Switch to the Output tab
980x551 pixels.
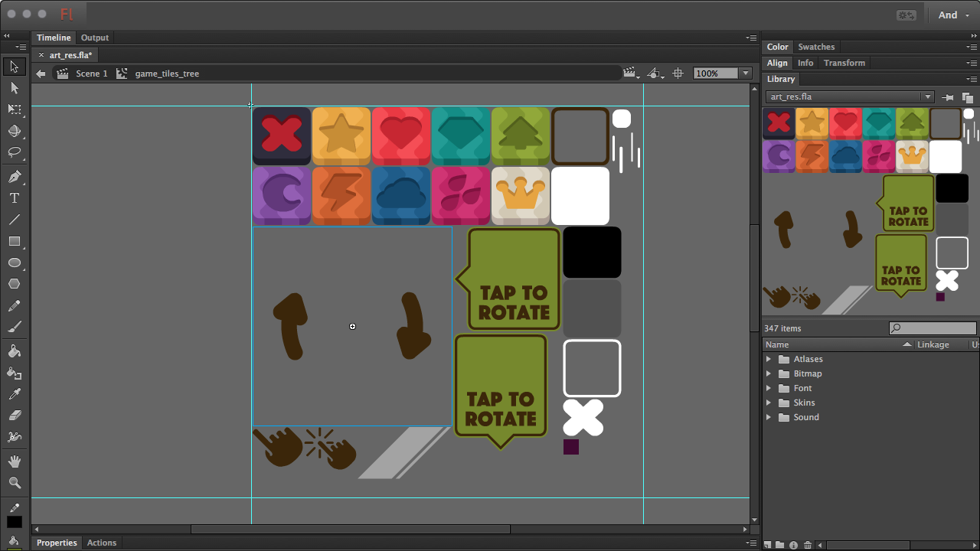tap(94, 37)
